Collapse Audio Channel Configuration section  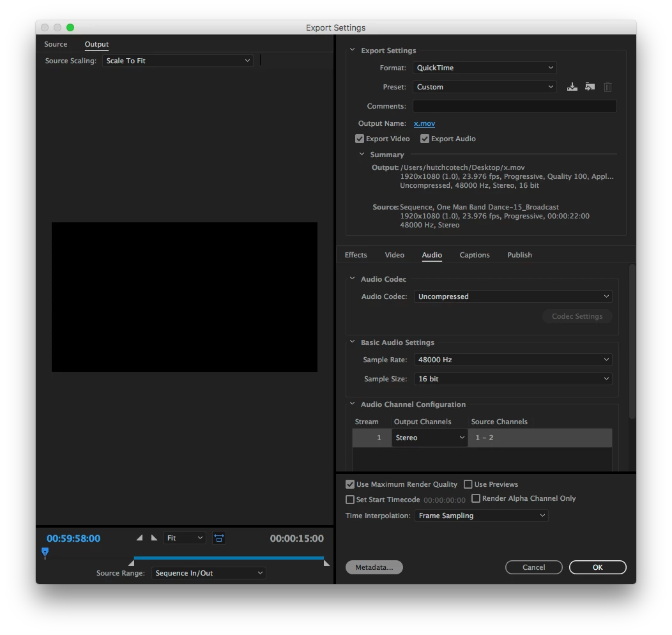pos(352,404)
